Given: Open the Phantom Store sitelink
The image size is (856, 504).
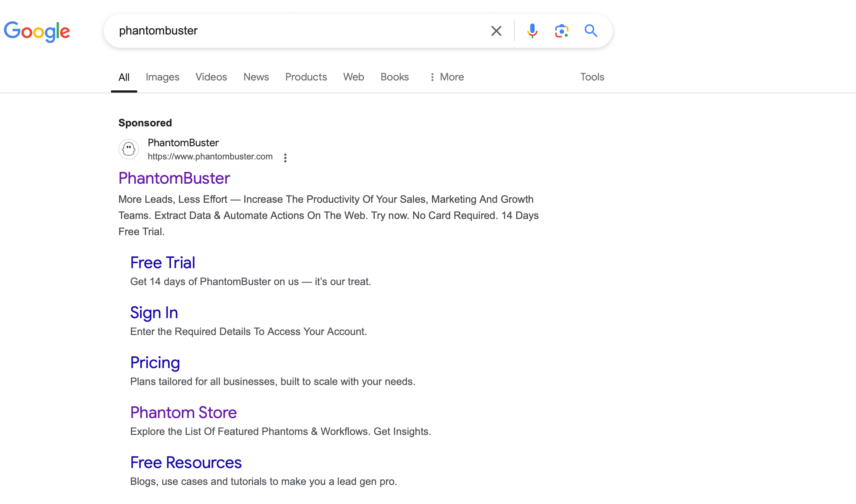Looking at the screenshot, I should click(x=183, y=413).
